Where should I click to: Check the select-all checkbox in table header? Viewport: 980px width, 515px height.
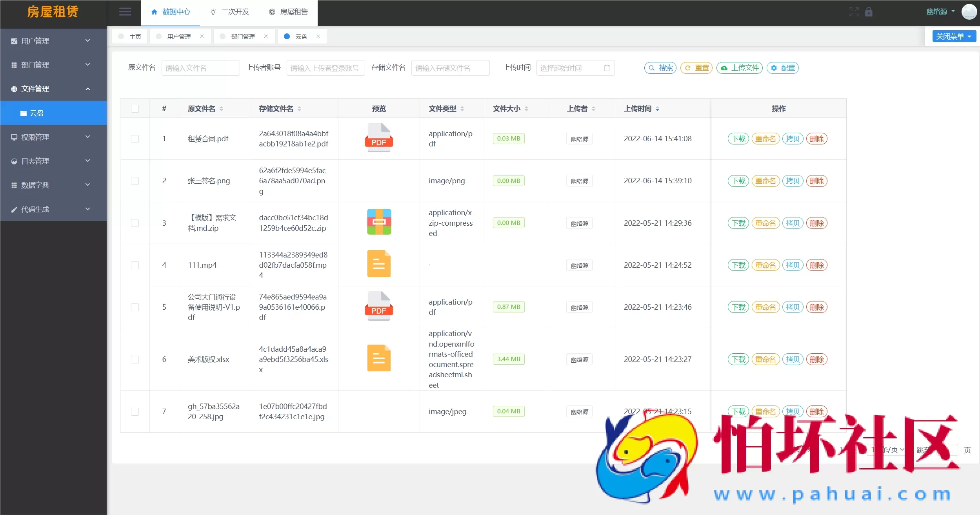135,108
